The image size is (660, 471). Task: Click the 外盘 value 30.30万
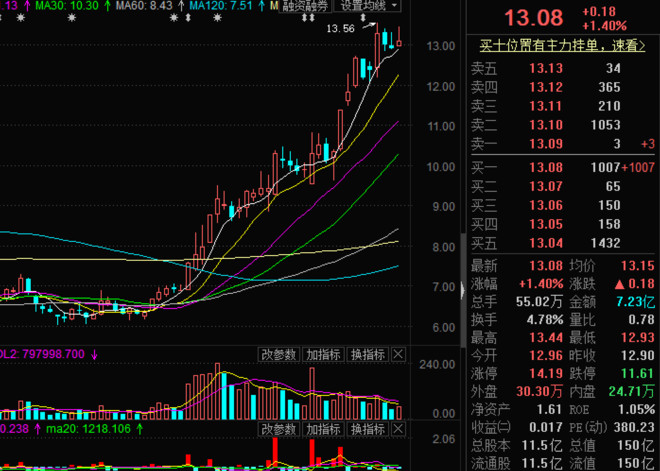click(539, 391)
